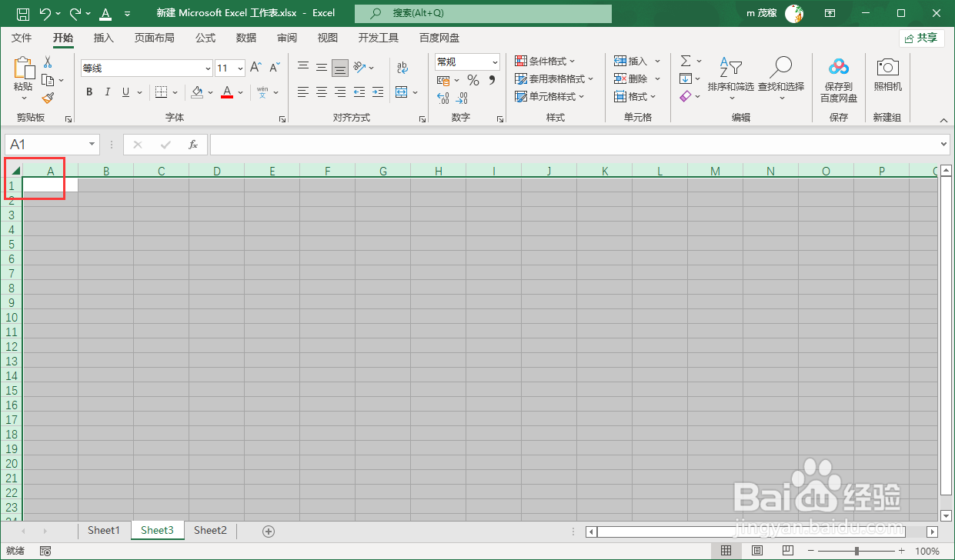Expand Sort and Filter (排序和筛选) menu

tap(731, 79)
